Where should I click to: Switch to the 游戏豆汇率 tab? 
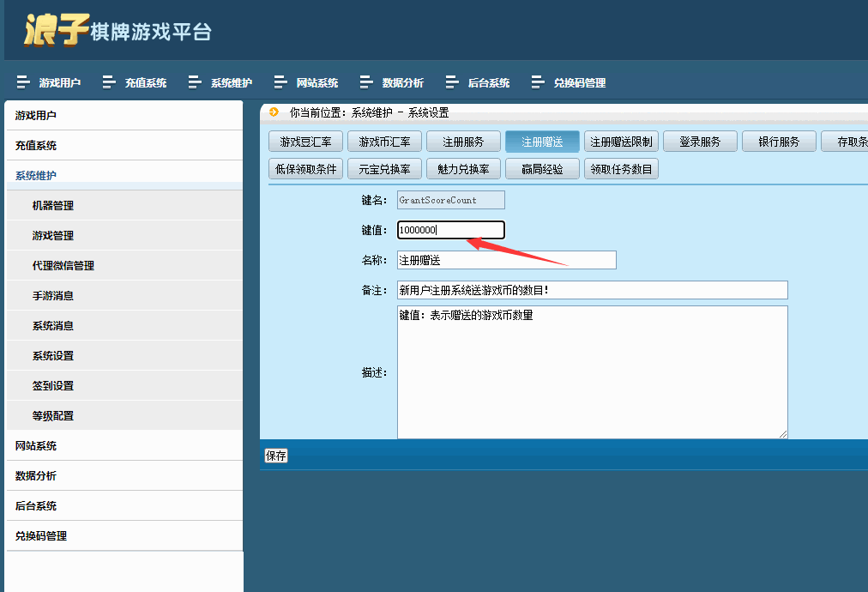[x=305, y=141]
